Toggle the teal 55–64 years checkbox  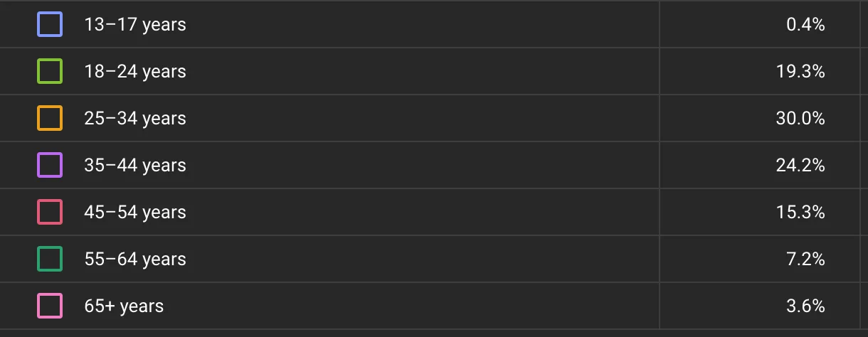click(x=50, y=260)
